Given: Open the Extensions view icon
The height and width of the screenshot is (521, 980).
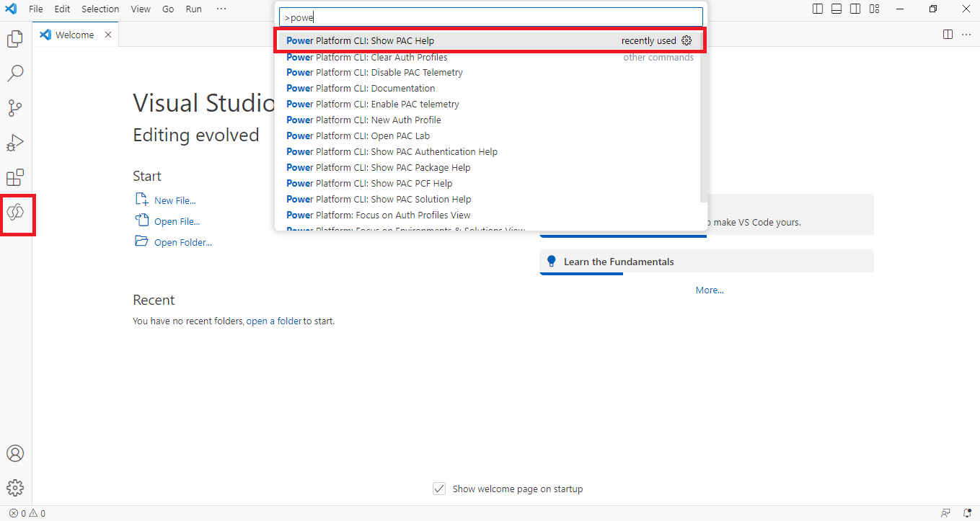Looking at the screenshot, I should [x=15, y=177].
